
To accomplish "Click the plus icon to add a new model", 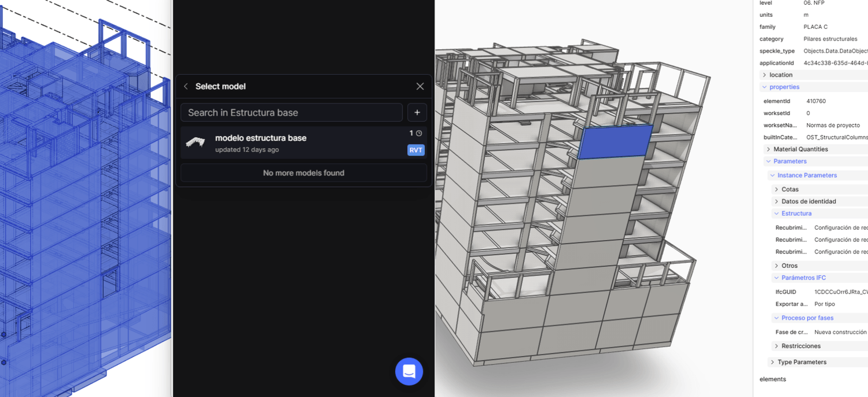I will 417,112.
